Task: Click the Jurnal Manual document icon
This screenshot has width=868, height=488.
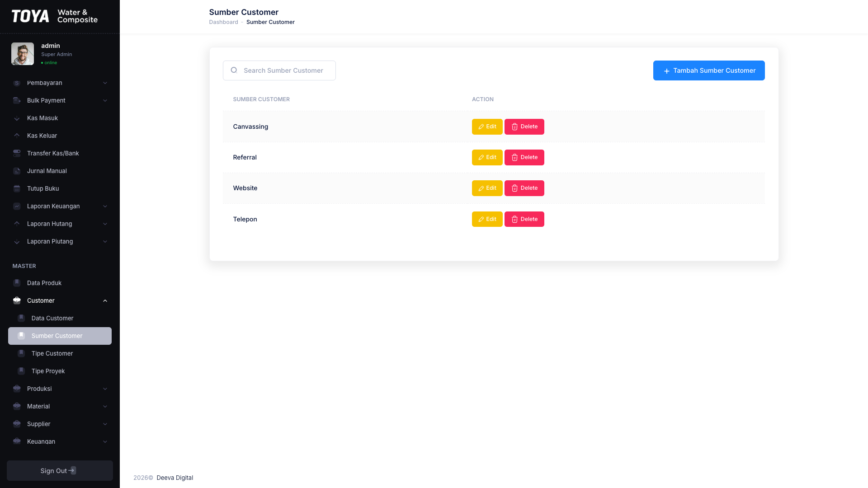Action: click(x=17, y=171)
